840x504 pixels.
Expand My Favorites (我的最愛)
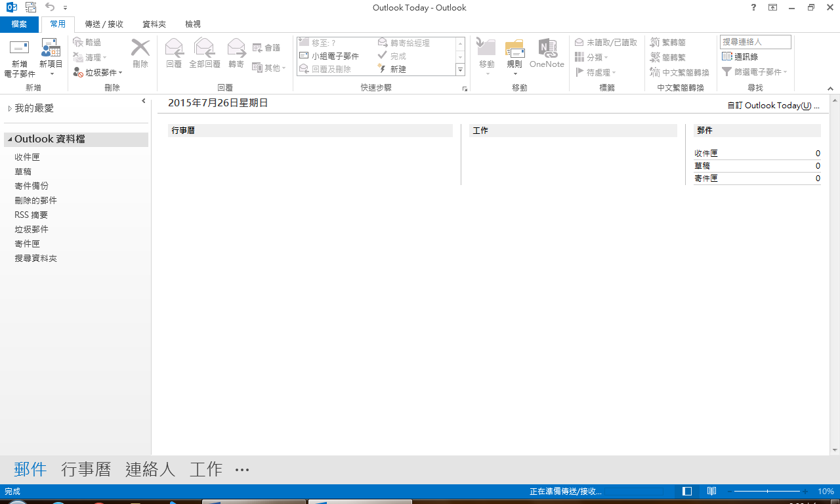pyautogui.click(x=9, y=108)
